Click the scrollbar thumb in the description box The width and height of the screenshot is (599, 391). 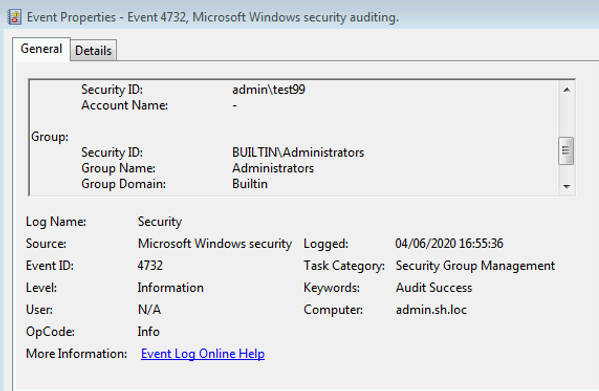tap(566, 151)
